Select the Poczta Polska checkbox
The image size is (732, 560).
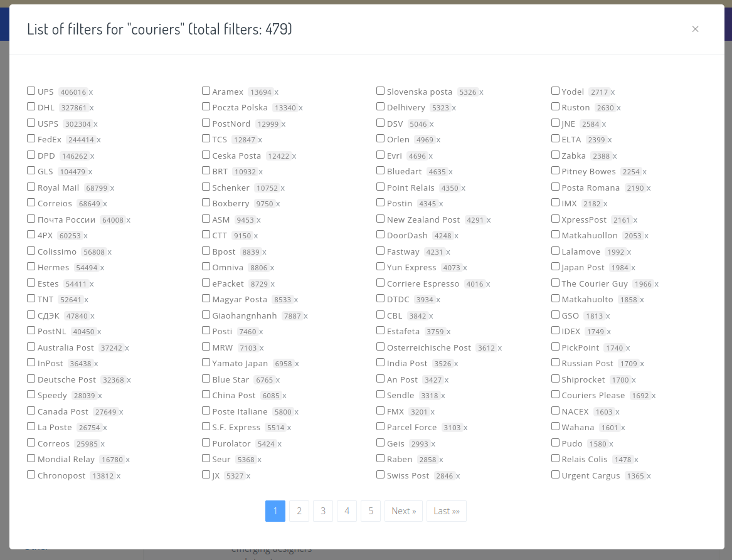(x=206, y=107)
